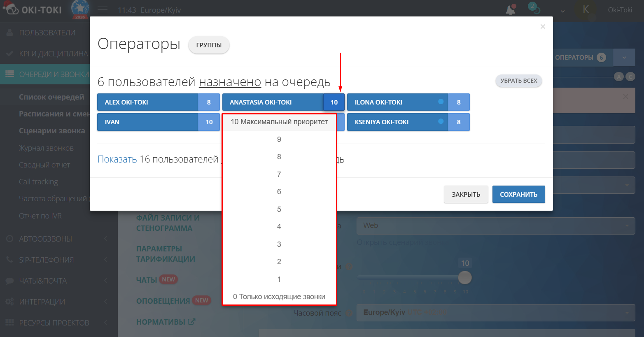
Task: Expand the ОПЕРАТОРЫ panel chevron
Action: [624, 57]
